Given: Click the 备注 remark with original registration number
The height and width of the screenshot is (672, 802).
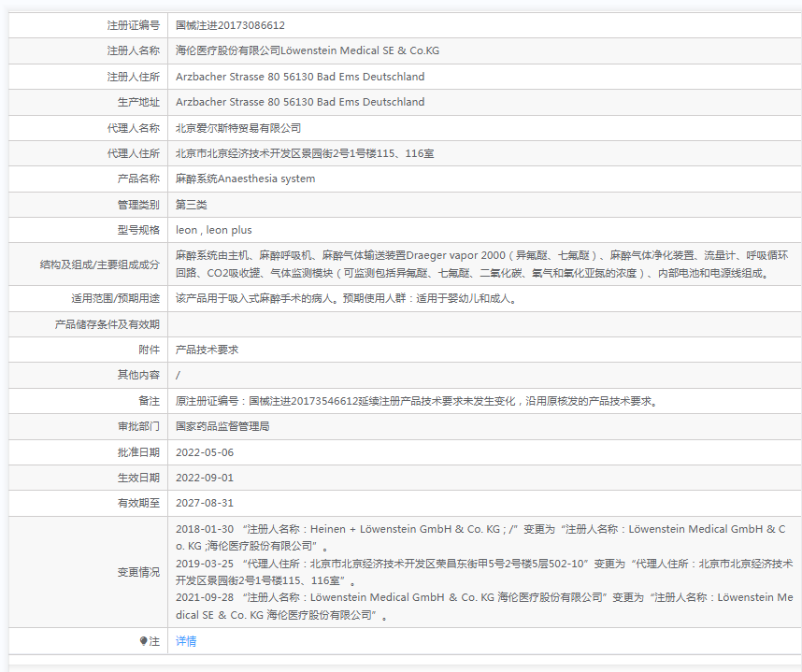Looking at the screenshot, I should point(417,401).
